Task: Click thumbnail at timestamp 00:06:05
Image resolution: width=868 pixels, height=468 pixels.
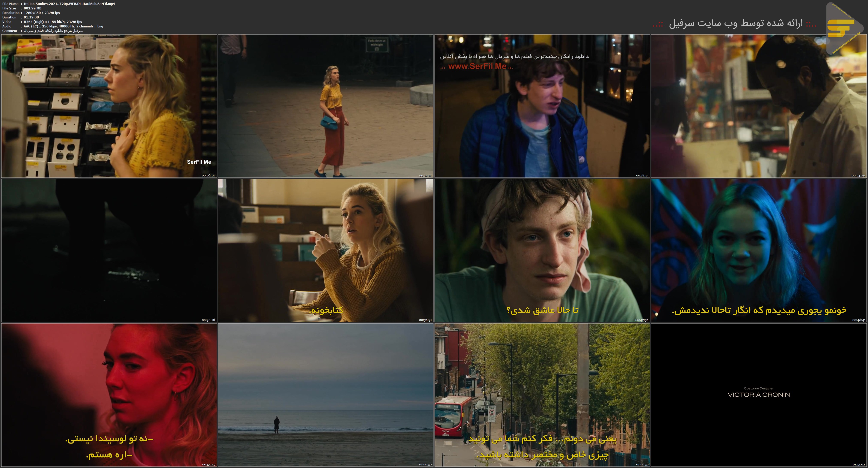Action: pyautogui.click(x=109, y=106)
